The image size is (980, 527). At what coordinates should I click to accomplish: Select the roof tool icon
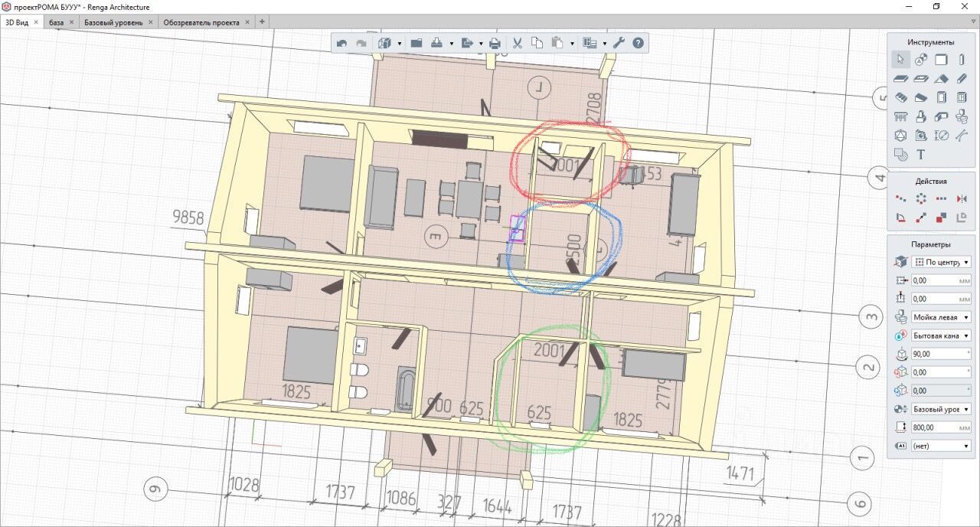[942, 78]
